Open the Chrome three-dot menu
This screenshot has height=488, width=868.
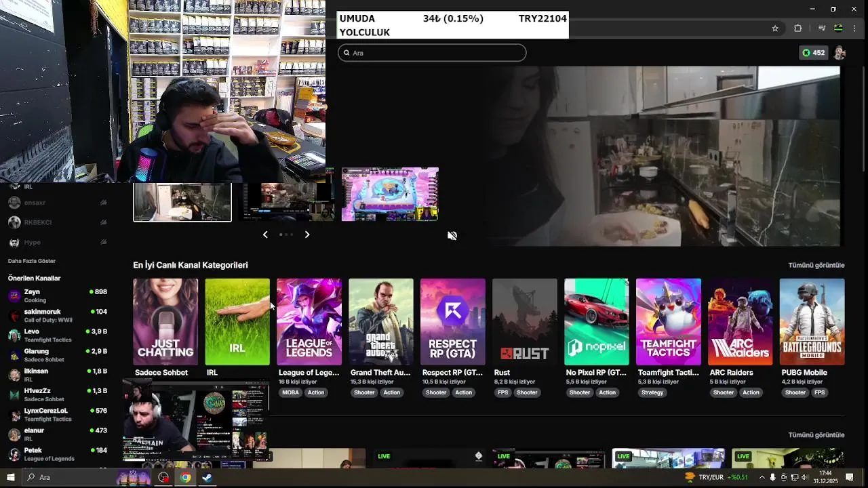[x=854, y=28]
